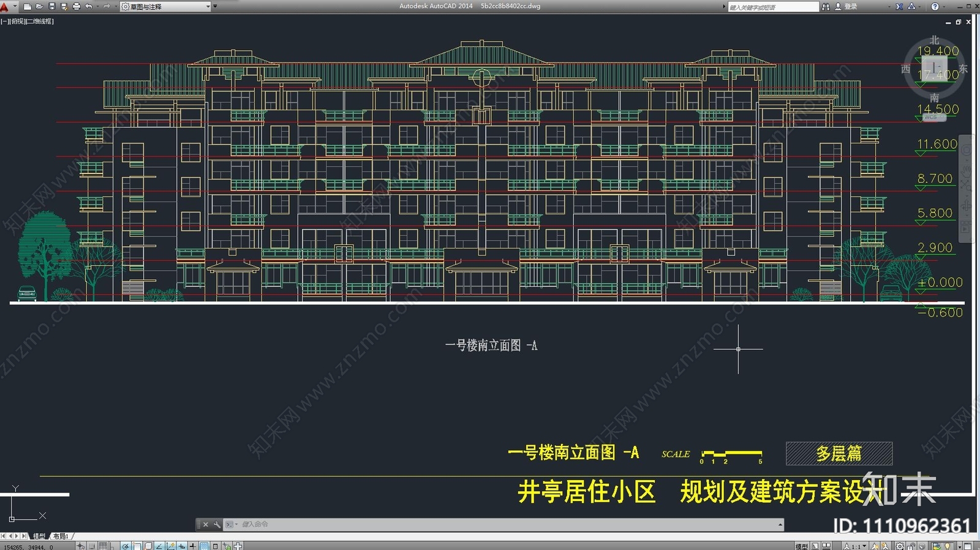Screen dimensions: 980x550
Task: Open the undo history dropdown arrow
Action: tap(97, 7)
